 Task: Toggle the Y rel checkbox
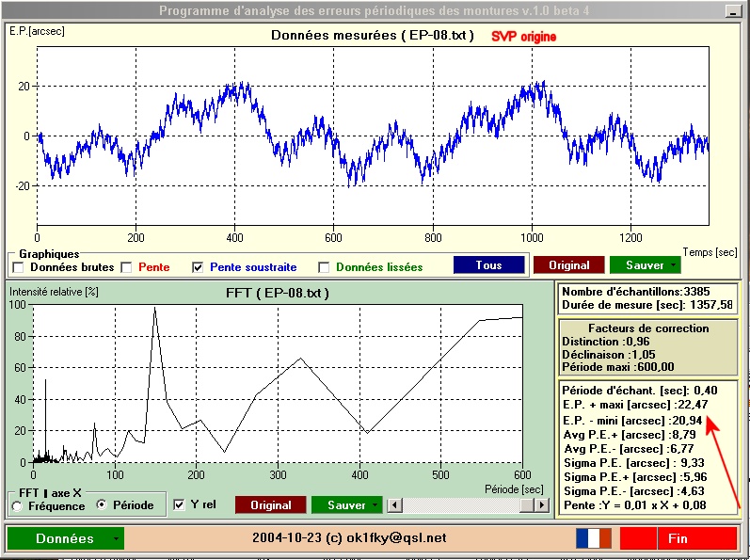tap(179, 504)
